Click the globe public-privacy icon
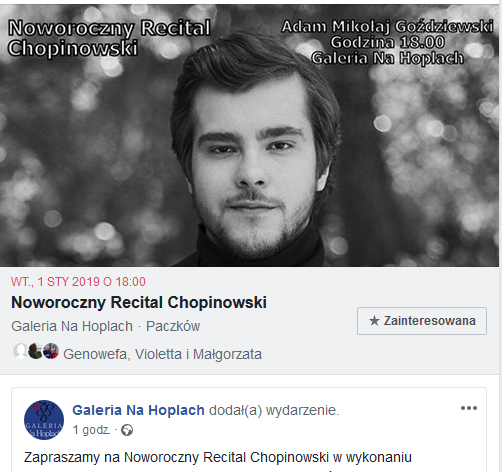The image size is (502, 472). point(127,430)
